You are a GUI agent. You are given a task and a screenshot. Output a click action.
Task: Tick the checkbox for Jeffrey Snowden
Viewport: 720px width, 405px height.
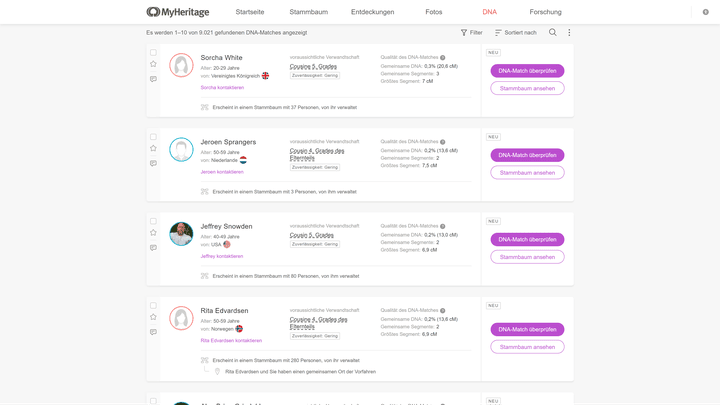153,221
